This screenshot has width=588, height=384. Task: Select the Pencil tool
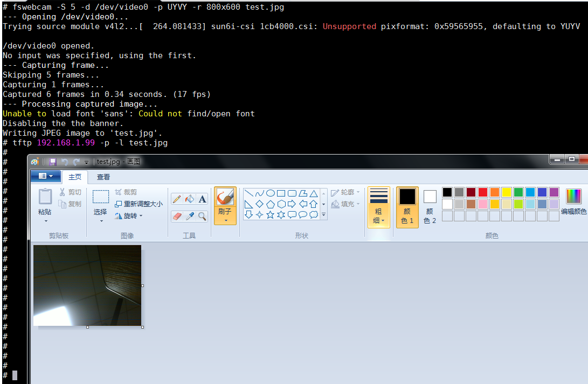pos(177,199)
